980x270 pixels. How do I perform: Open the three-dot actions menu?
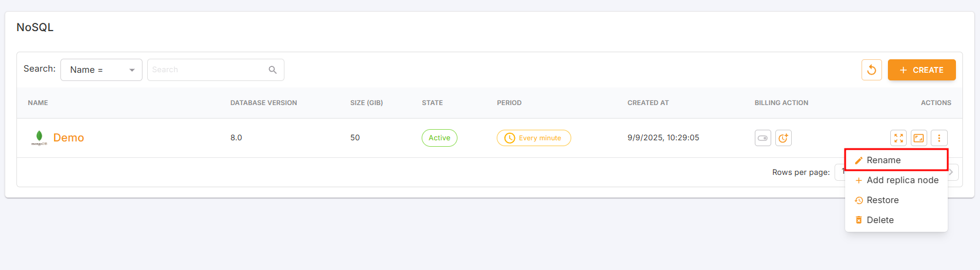coord(939,138)
